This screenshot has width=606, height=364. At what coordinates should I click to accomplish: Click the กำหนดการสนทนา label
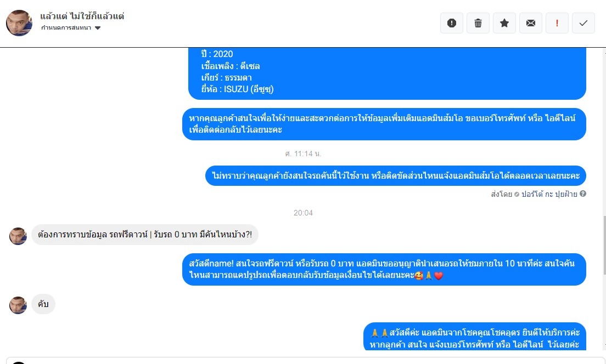point(66,28)
